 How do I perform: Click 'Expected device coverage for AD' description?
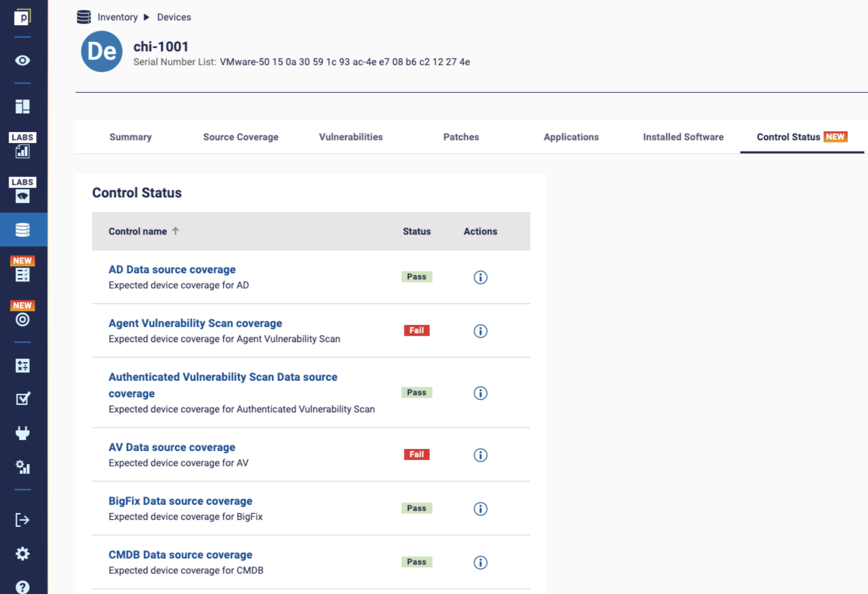179,285
